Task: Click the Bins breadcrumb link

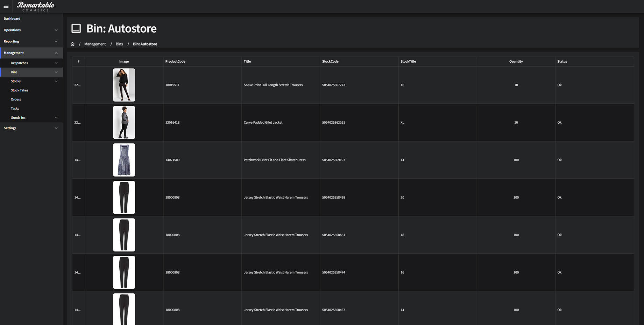Action: click(119, 44)
